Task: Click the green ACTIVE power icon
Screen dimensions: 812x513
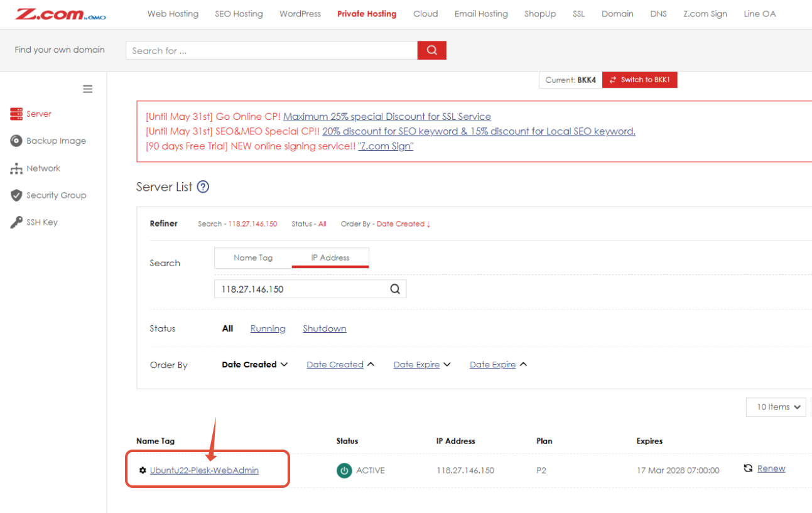Action: tap(344, 470)
